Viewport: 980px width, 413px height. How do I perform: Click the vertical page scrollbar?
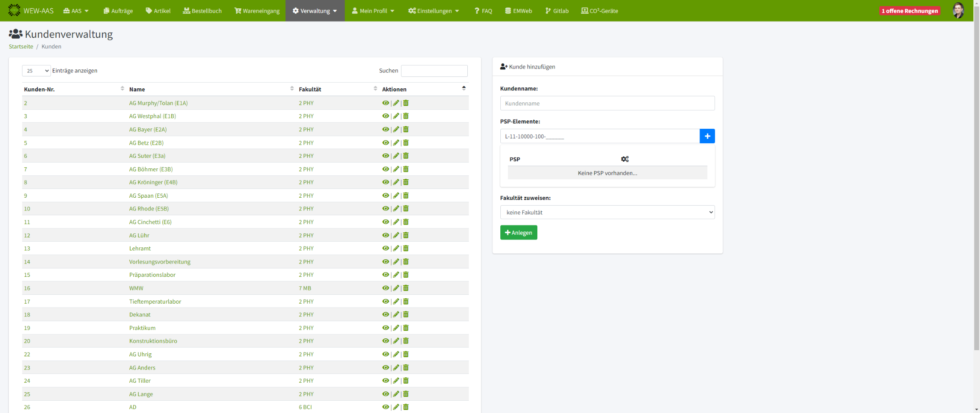coord(976,176)
